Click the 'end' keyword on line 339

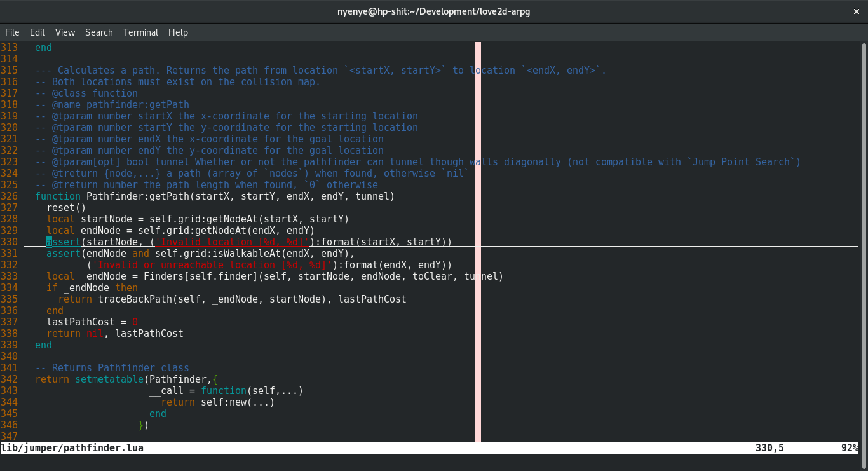coord(43,345)
